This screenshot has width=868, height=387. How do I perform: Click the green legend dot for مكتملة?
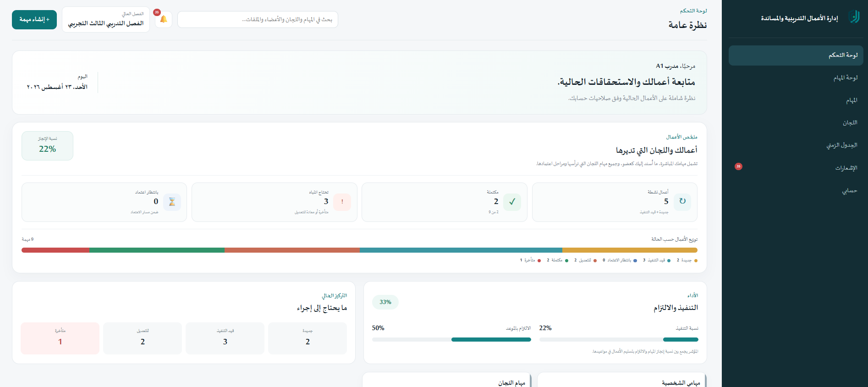pyautogui.click(x=566, y=260)
